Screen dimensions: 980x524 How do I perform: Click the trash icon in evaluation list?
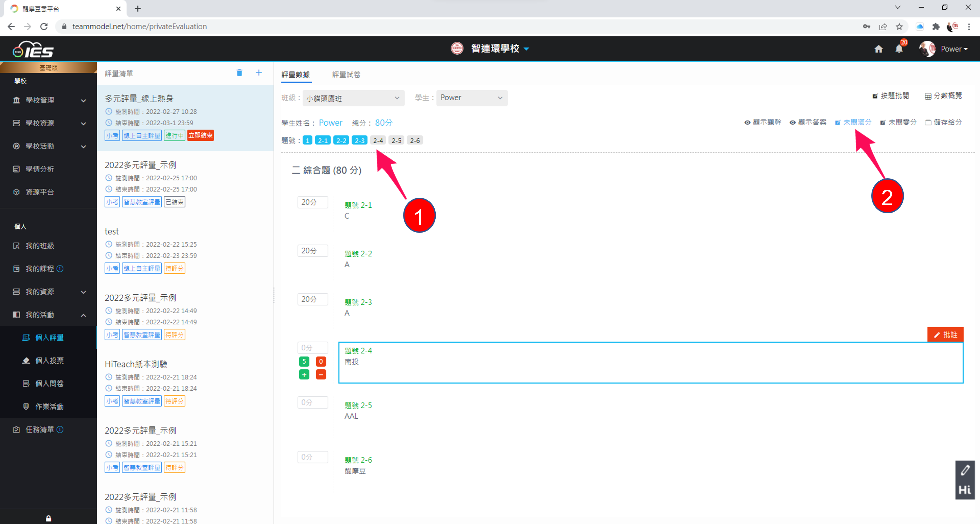click(239, 73)
